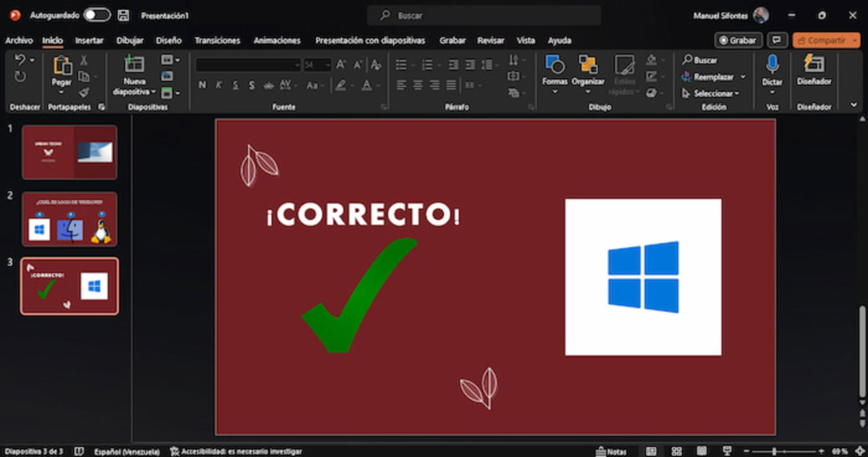Click the Undo arrow icon
Screen dimensions: 868x457
20,60
